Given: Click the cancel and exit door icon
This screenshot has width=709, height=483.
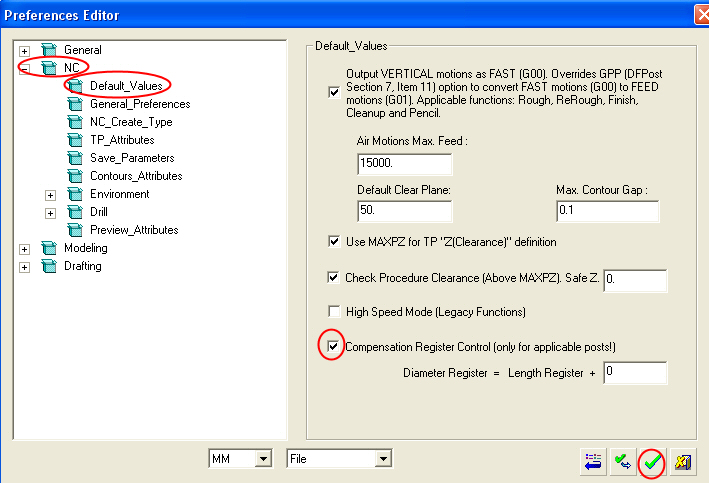Looking at the screenshot, I should click(x=683, y=462).
